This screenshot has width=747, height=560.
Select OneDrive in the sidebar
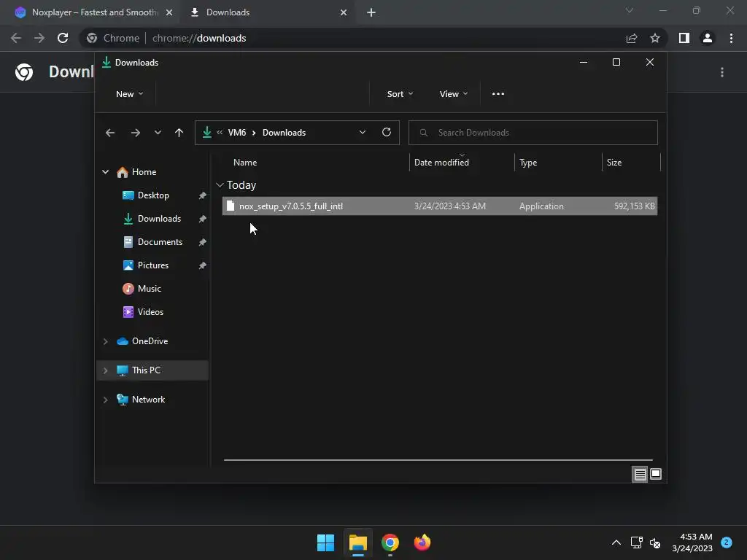(142, 341)
